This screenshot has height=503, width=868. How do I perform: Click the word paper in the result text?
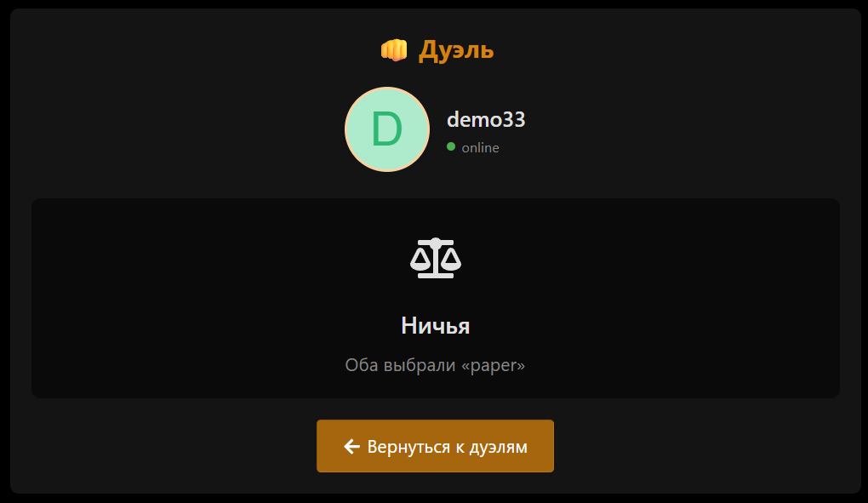tap(494, 366)
